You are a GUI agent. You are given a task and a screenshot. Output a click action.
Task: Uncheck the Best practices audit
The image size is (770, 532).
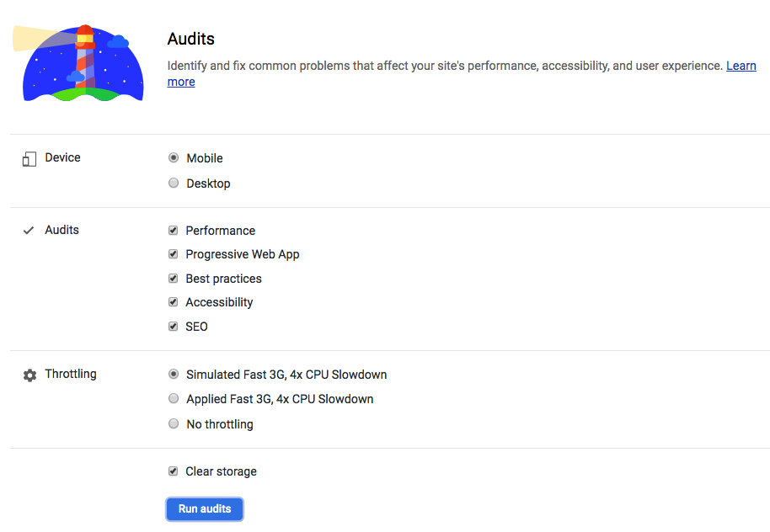pos(174,278)
